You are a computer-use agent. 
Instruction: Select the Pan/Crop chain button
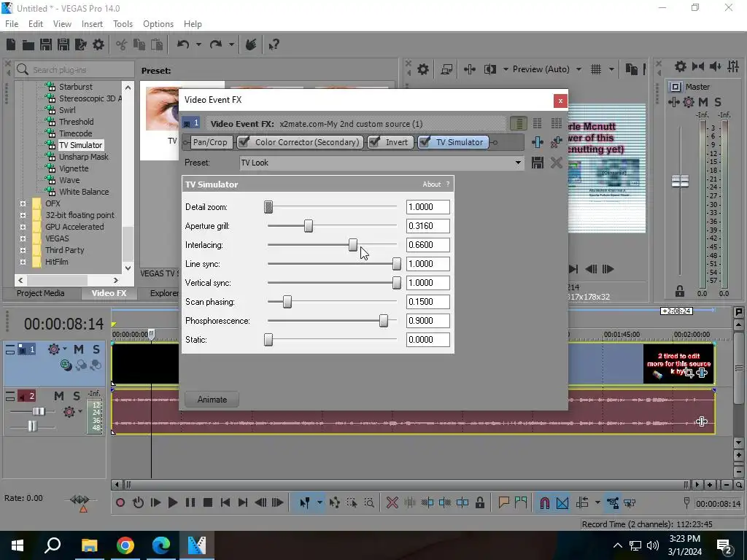click(x=209, y=142)
